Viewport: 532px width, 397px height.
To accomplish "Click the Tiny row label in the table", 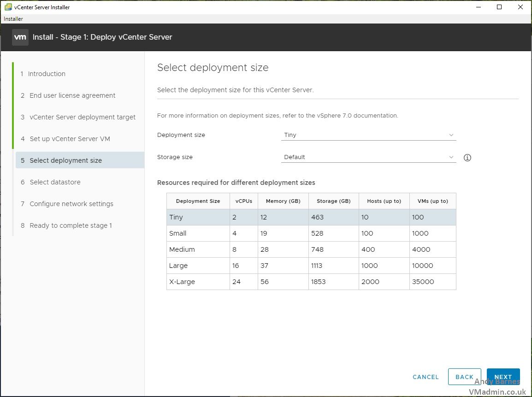I will tap(176, 217).
